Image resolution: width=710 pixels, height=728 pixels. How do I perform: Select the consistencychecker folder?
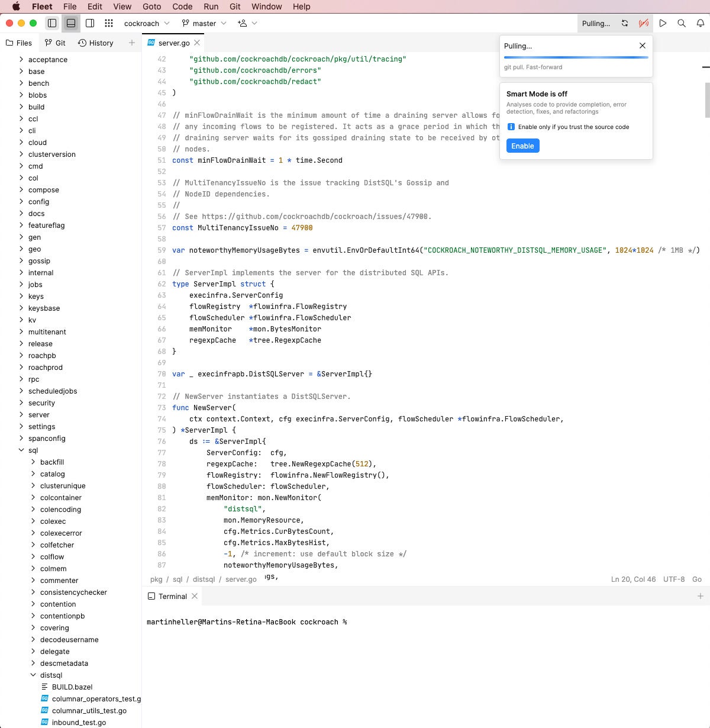pos(73,592)
